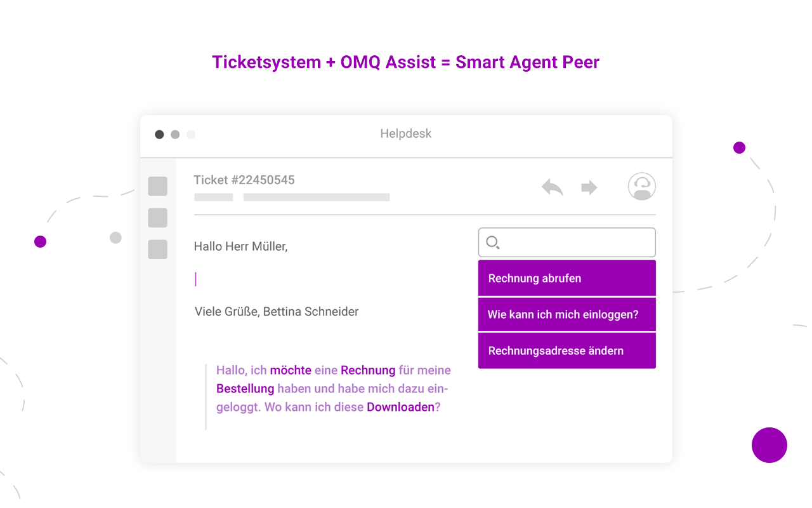Click the Helpdesk window title

click(406, 134)
